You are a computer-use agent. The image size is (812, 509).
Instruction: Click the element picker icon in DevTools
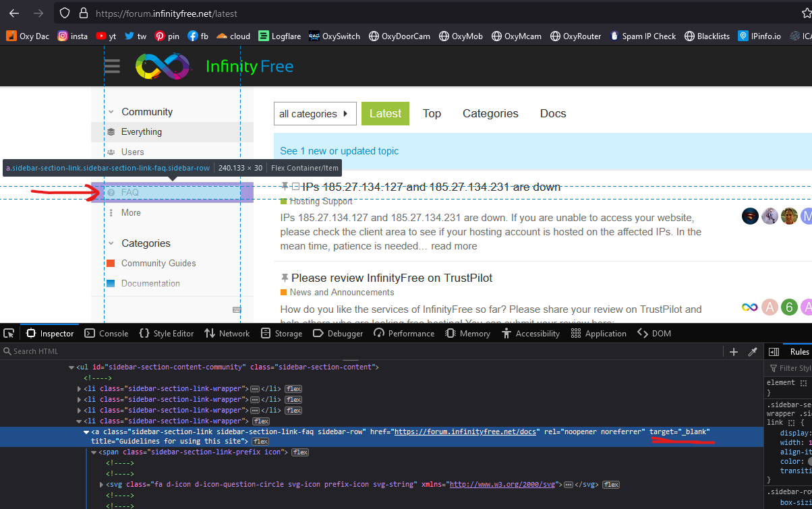(x=9, y=333)
